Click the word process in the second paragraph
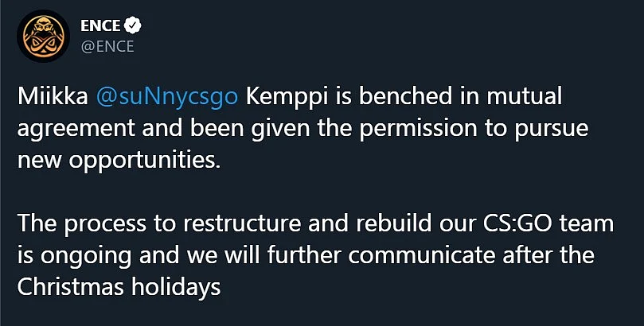Image resolution: width=644 pixels, height=326 pixels. point(106,225)
